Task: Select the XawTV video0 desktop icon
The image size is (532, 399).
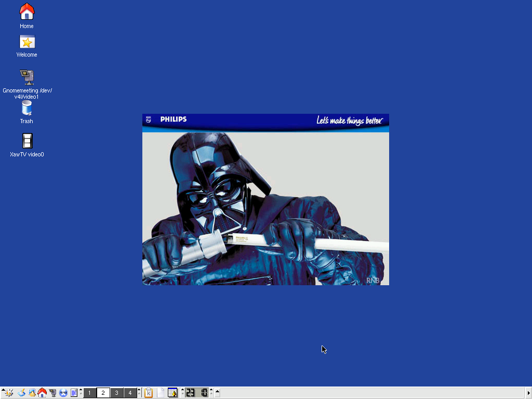Action: [27, 145]
